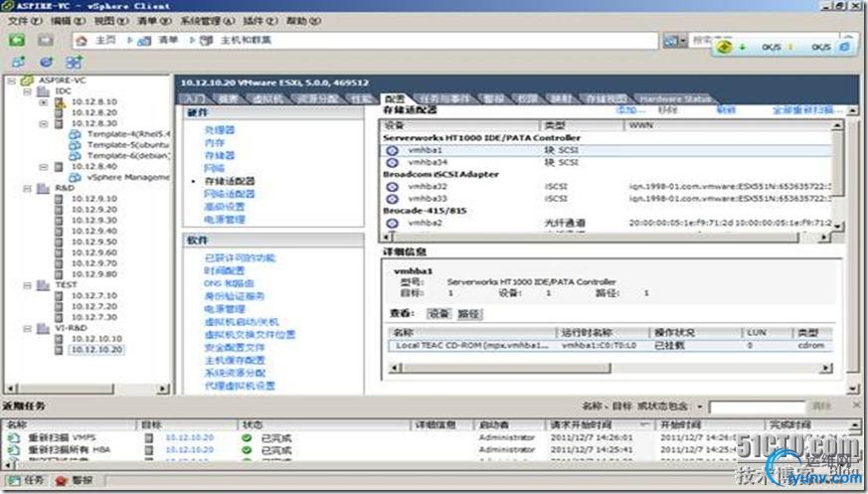Click the third toolbar icon with grid squares

pyautogui.click(x=75, y=62)
